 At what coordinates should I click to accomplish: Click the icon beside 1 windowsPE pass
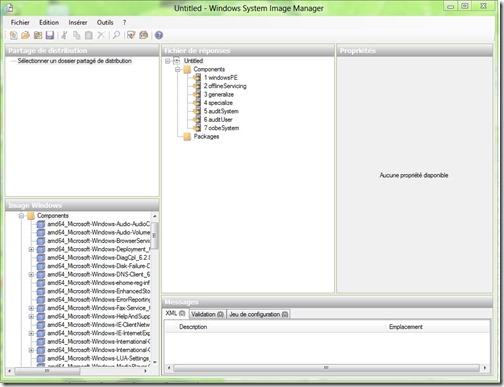point(197,77)
